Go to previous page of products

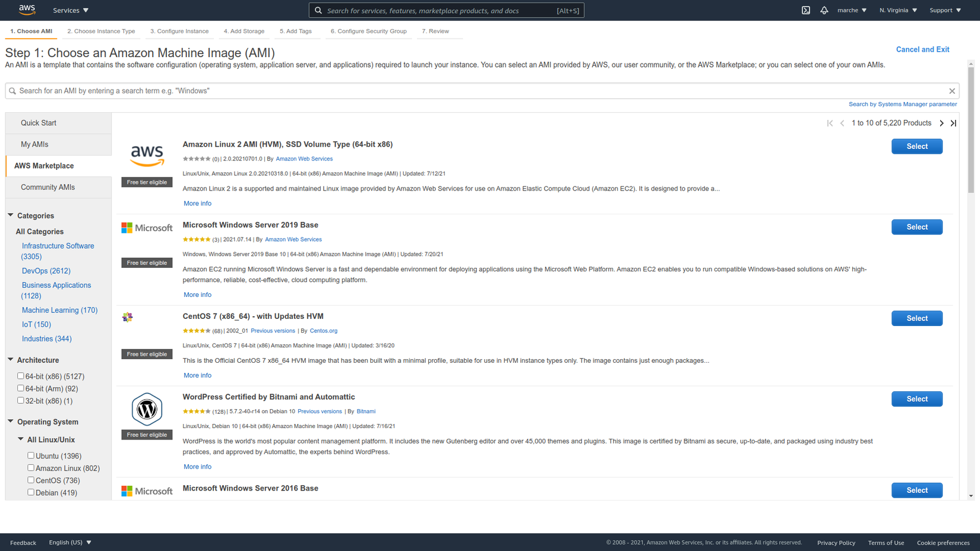[842, 123]
